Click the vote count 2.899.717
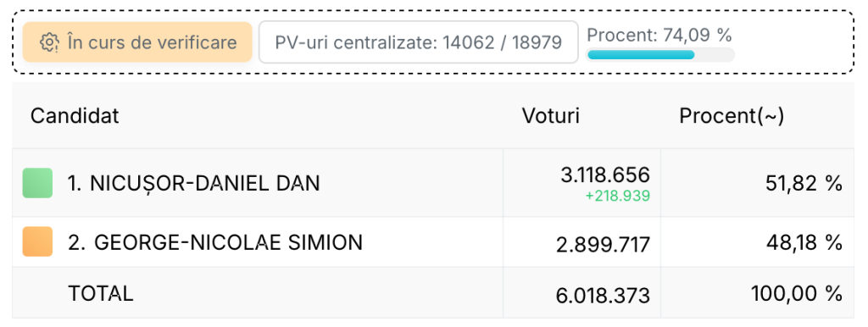The width and height of the screenshot is (868, 327). pos(603,244)
